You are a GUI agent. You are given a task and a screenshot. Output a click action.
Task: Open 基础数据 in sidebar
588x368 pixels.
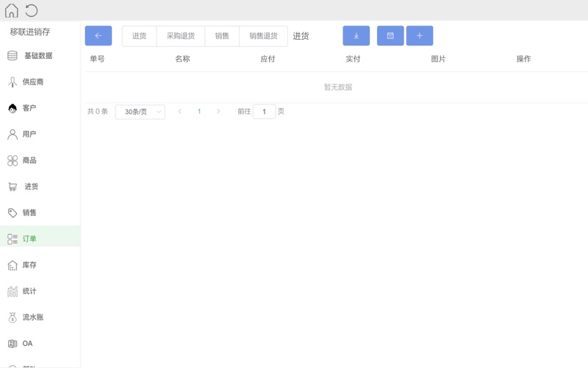pos(38,56)
